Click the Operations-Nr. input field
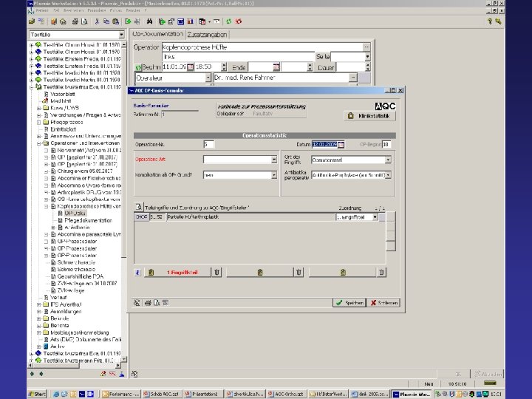Viewport: 532px width, 399px height. tap(208, 144)
